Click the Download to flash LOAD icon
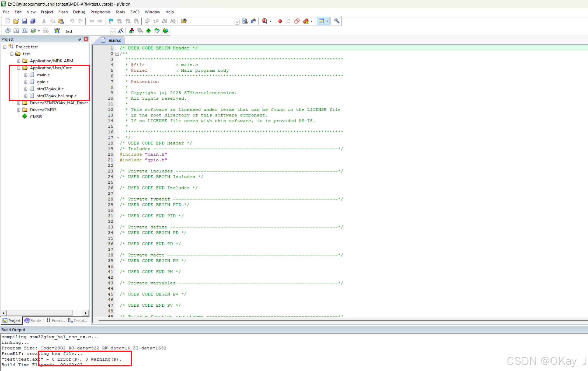 point(57,31)
